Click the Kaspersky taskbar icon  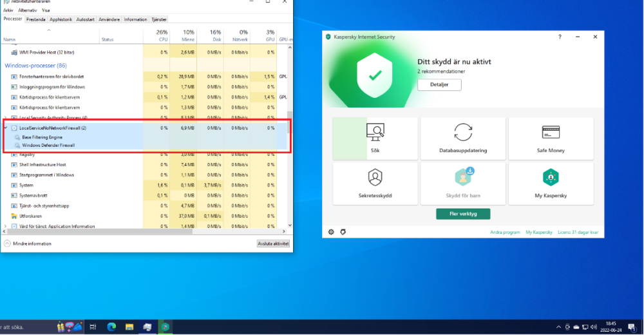(165, 327)
